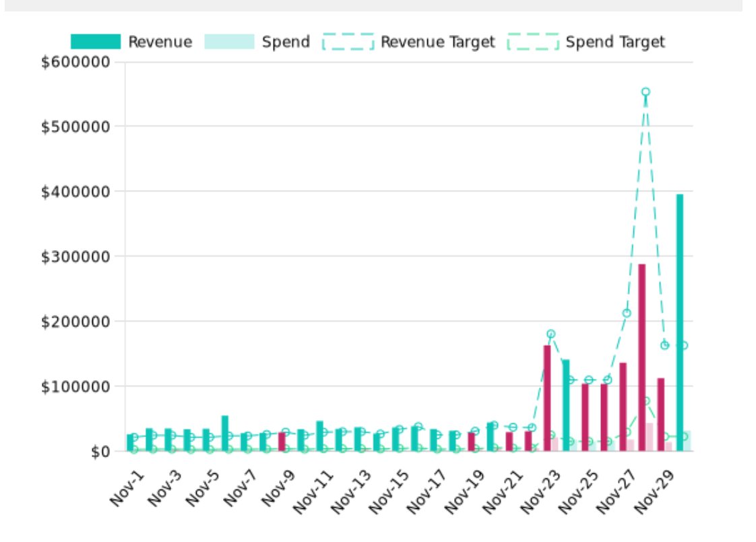
Task: Click the light Spend bar at Nov-28
Action: [652, 438]
